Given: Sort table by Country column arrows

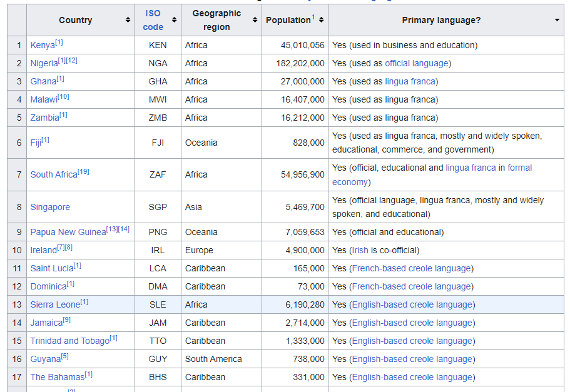Looking at the screenshot, I should [128, 21].
